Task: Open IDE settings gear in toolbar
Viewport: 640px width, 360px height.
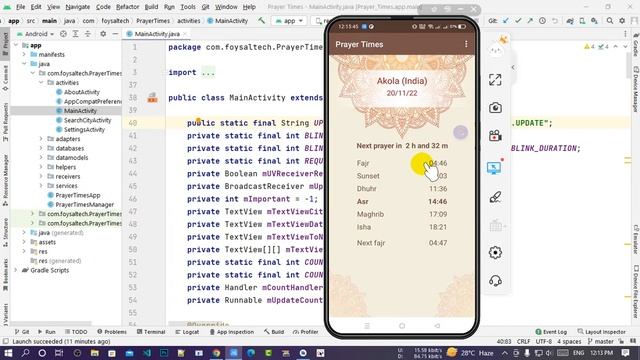Action: (622, 21)
